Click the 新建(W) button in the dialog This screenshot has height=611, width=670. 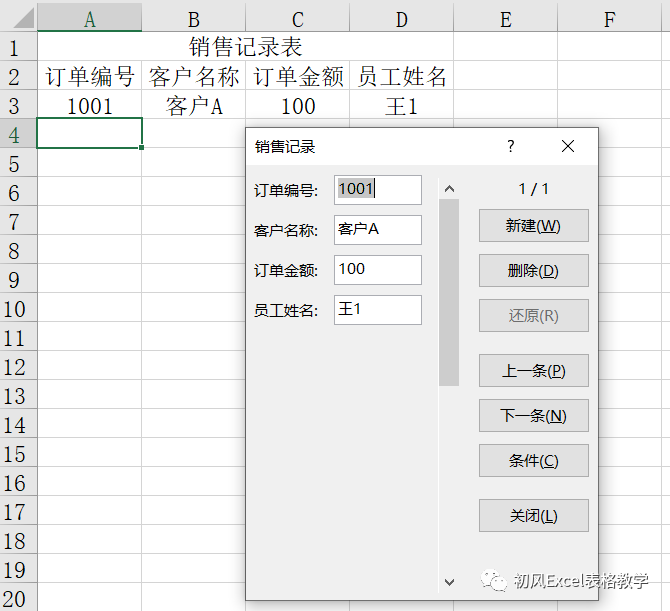[x=533, y=226]
